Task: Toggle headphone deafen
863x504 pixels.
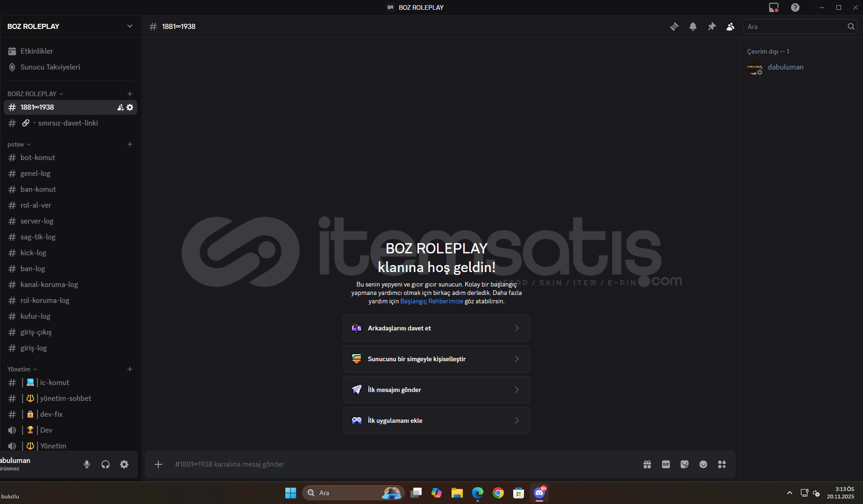Action: [x=106, y=464]
